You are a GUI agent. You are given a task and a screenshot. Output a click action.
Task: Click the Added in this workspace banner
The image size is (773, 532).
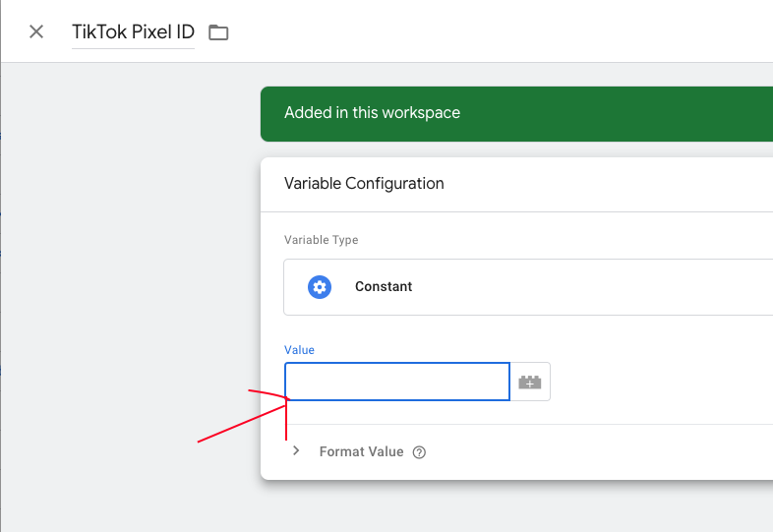516,114
